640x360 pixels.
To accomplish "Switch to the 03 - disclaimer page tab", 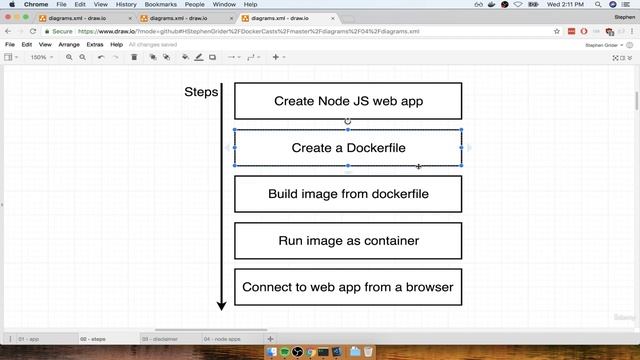I will 171,339.
